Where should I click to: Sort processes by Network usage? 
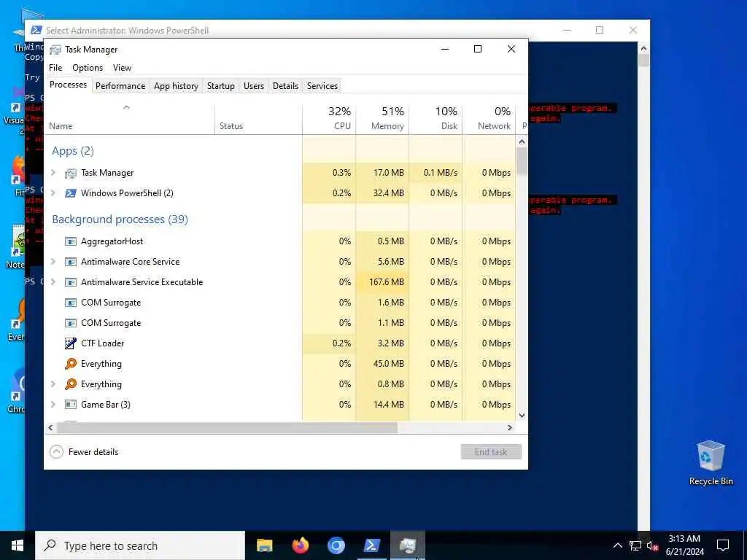point(489,119)
